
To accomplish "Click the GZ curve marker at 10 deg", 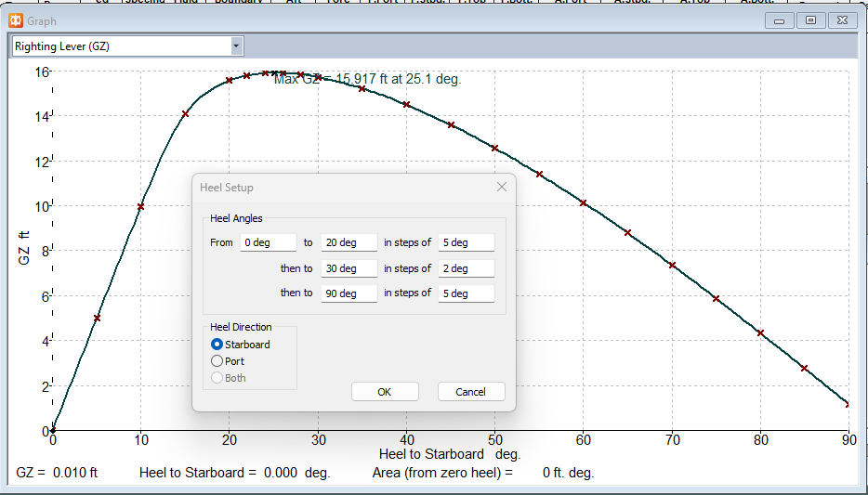I will click(140, 207).
